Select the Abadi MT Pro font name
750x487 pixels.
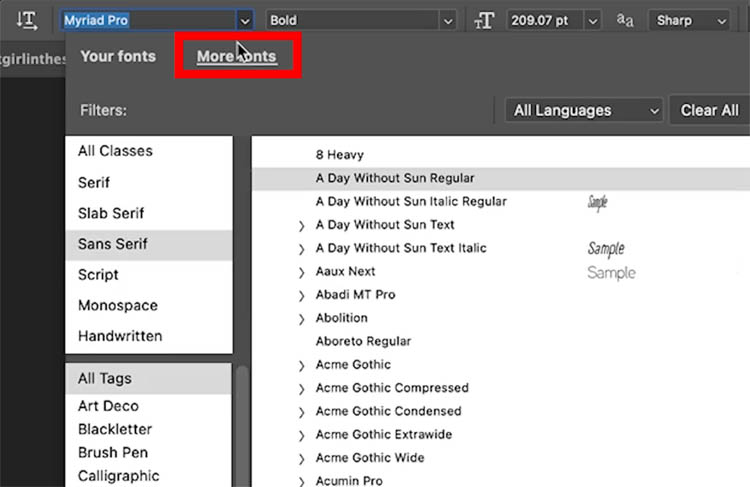355,295
